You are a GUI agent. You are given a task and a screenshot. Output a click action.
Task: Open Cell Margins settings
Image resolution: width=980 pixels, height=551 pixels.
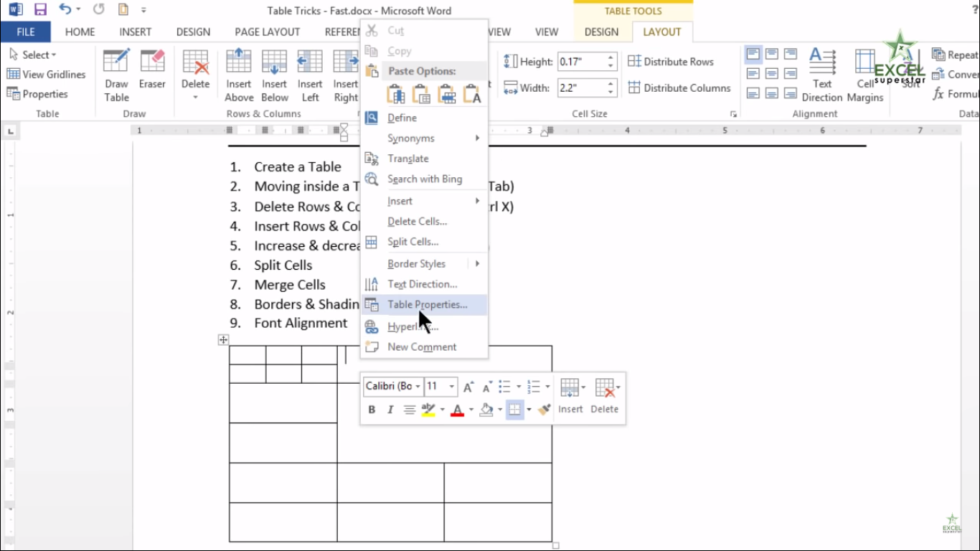click(x=864, y=76)
